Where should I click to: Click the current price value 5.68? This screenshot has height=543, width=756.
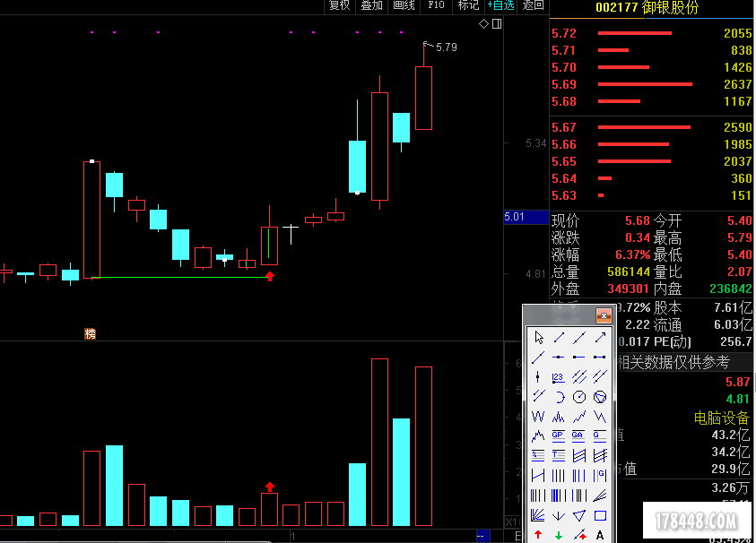[638, 220]
